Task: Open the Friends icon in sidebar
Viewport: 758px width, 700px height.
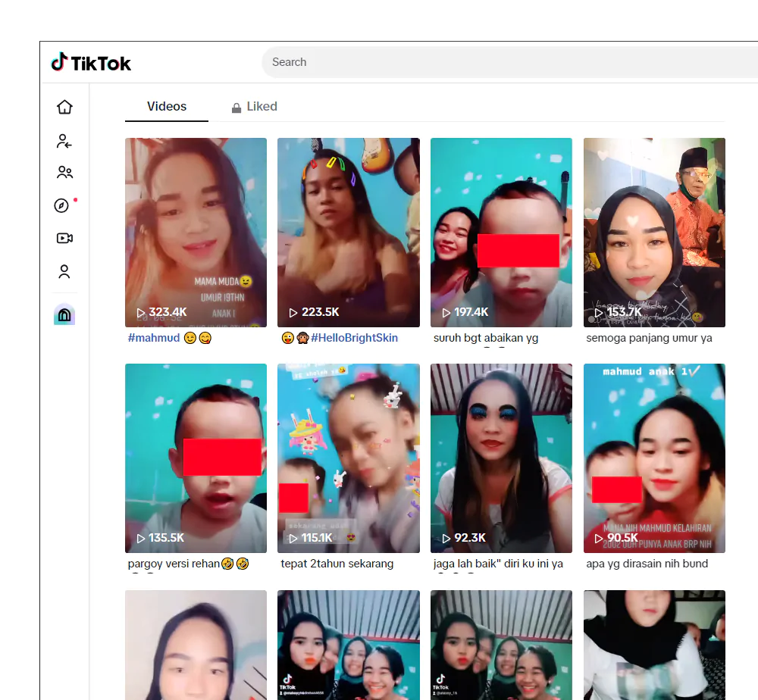Action: [x=64, y=173]
